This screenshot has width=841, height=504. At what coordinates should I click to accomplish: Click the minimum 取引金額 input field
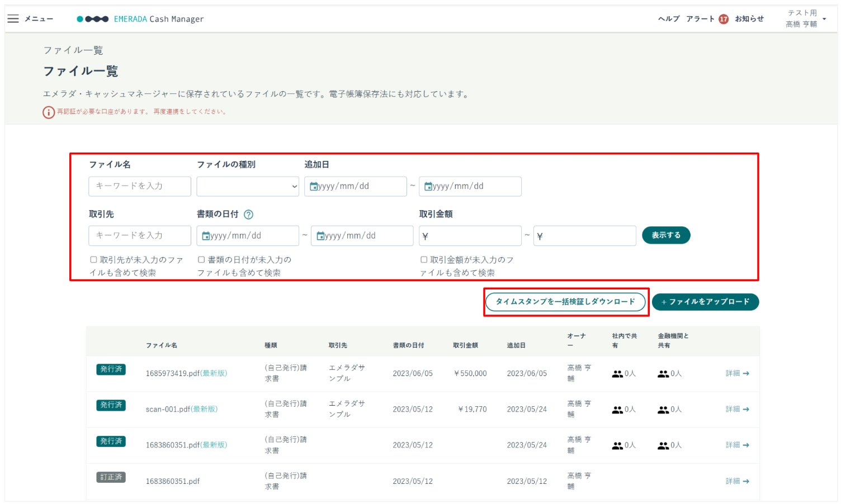pyautogui.click(x=470, y=236)
